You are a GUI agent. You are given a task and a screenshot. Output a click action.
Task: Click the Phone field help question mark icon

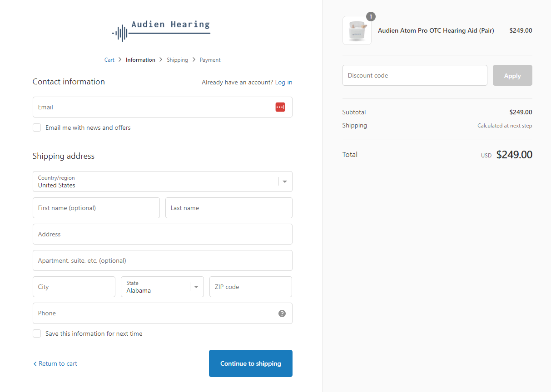tap(282, 314)
